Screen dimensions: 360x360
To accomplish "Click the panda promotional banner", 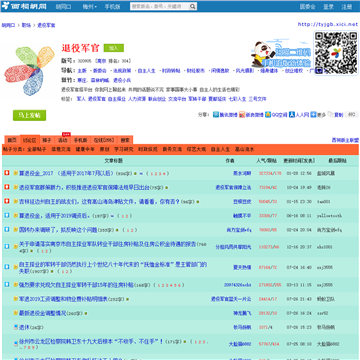I will click(281, 55).
